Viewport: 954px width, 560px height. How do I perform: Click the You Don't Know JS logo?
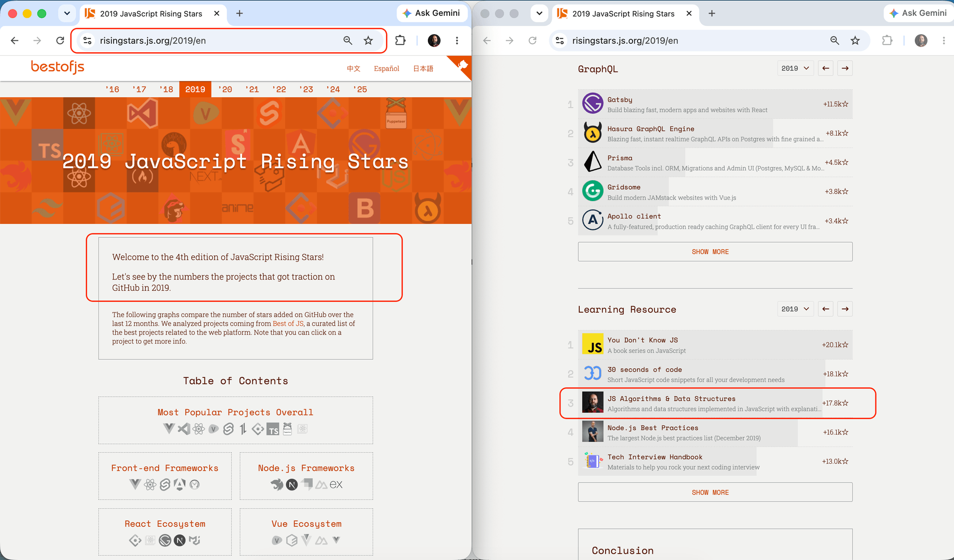[593, 345]
